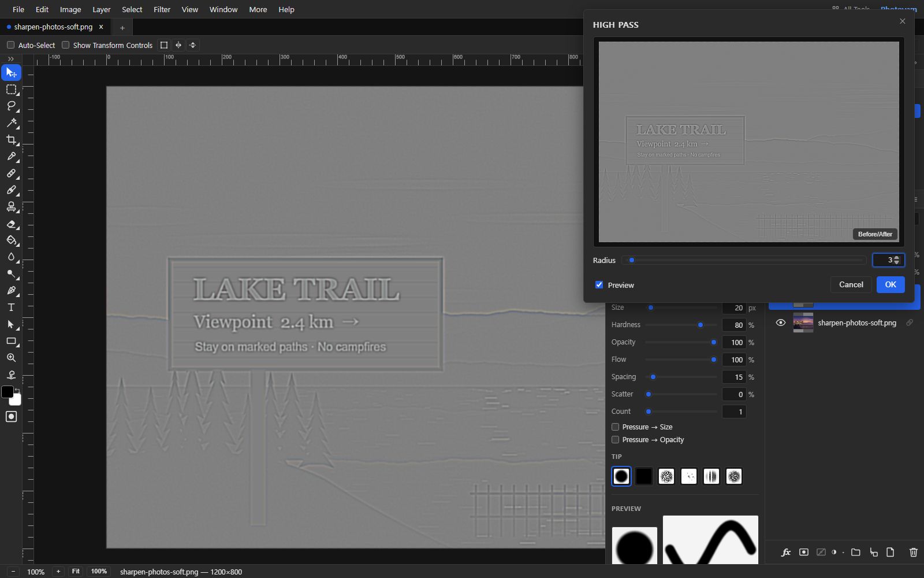Enable Show Transform Controls checkbox
The height and width of the screenshot is (578, 924).
pyautogui.click(x=65, y=45)
